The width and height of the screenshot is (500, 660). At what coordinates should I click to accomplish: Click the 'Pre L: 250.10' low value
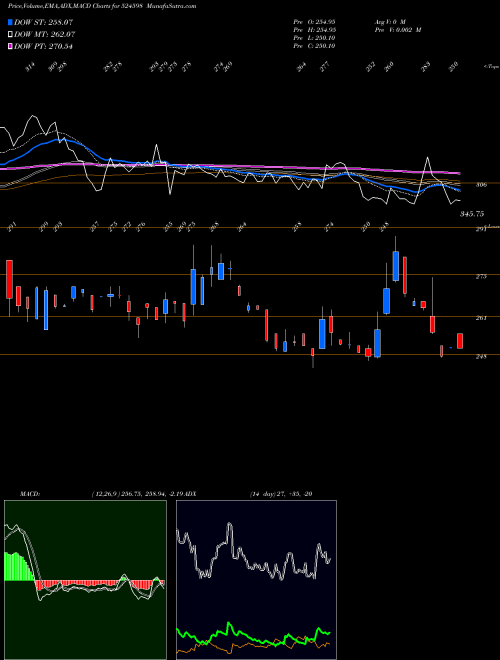pyautogui.click(x=314, y=38)
